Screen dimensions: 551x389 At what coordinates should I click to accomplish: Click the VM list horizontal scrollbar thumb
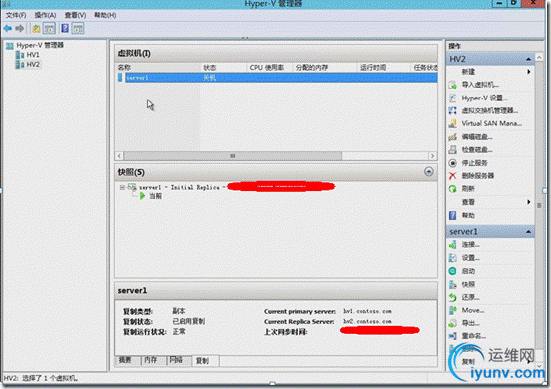[233, 156]
